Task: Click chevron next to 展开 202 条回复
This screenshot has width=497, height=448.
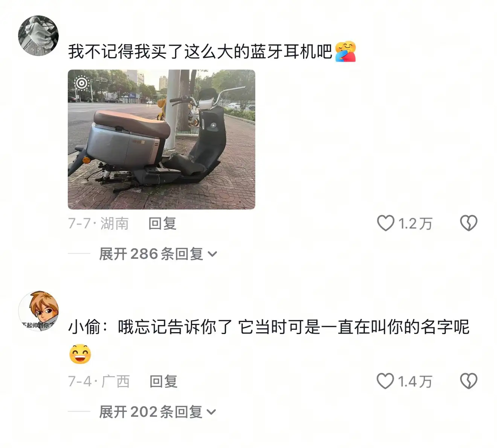Action: click(212, 412)
